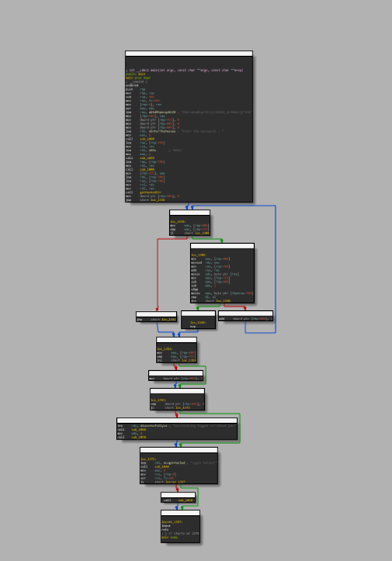Image resolution: width=392 pixels, height=561 pixels.
Task: Select the 'call genHackedStr' line
Action: coord(143,192)
